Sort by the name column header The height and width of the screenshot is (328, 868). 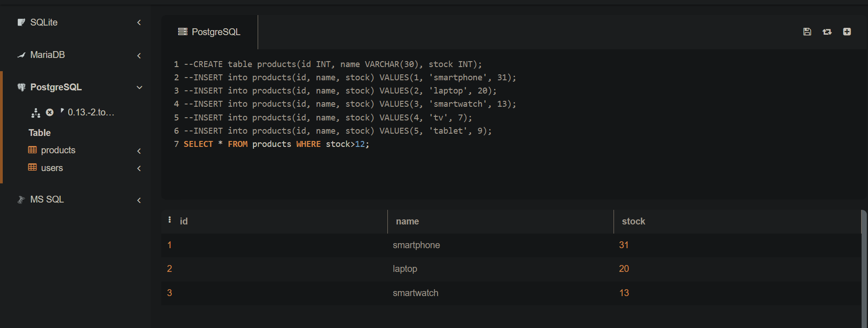(408, 221)
